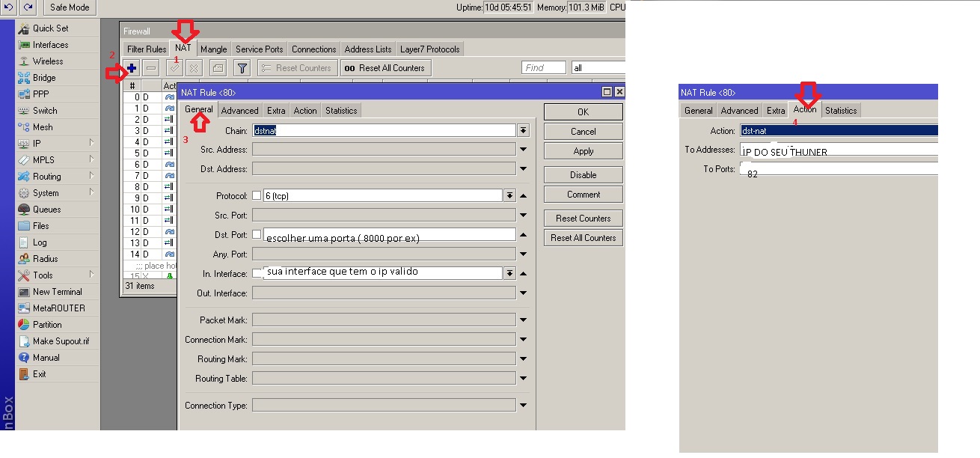Screen dimensions: 980x458
Task: Open the In. Interface dropdown
Action: [509, 273]
